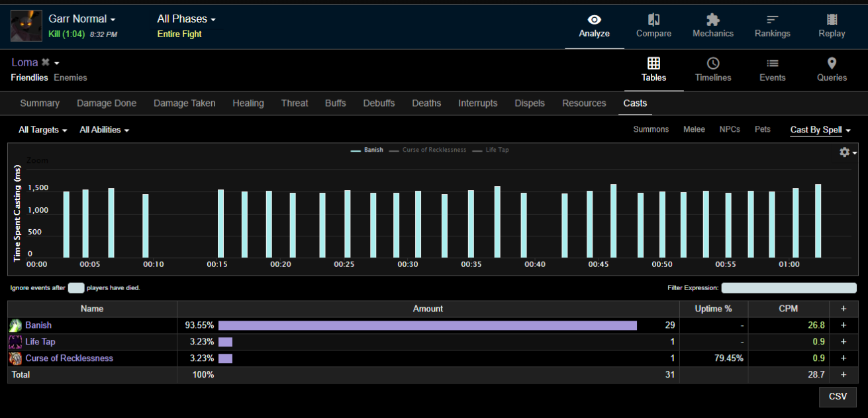Switch to Timelines clock icon
Viewport: 868px width, 418px height.
click(713, 64)
